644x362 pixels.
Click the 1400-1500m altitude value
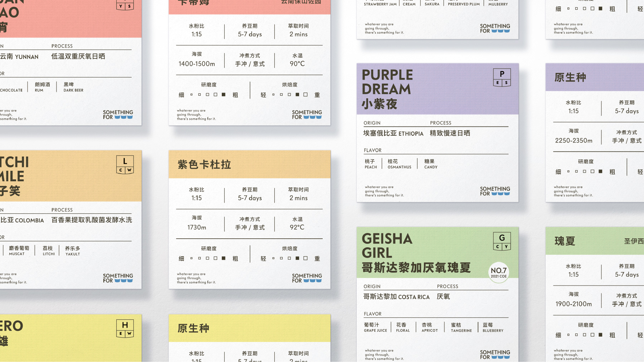click(197, 64)
